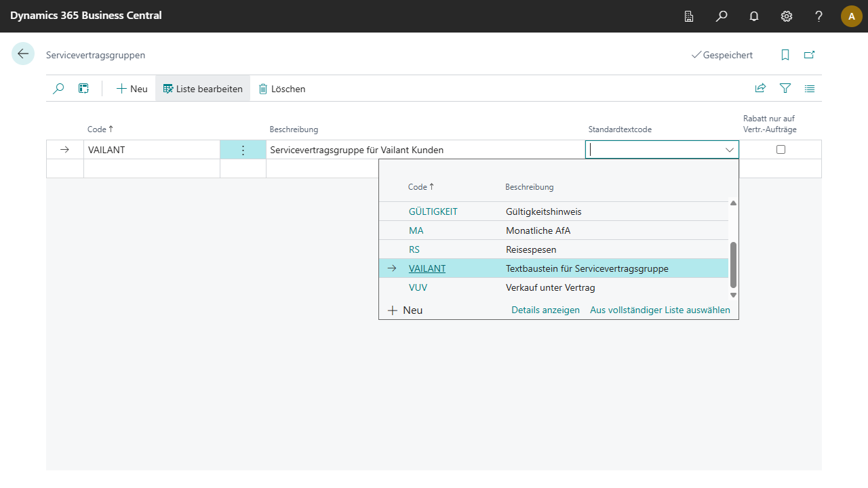Click the Liste bearbeiten action
The image size is (868, 488).
(x=202, y=89)
